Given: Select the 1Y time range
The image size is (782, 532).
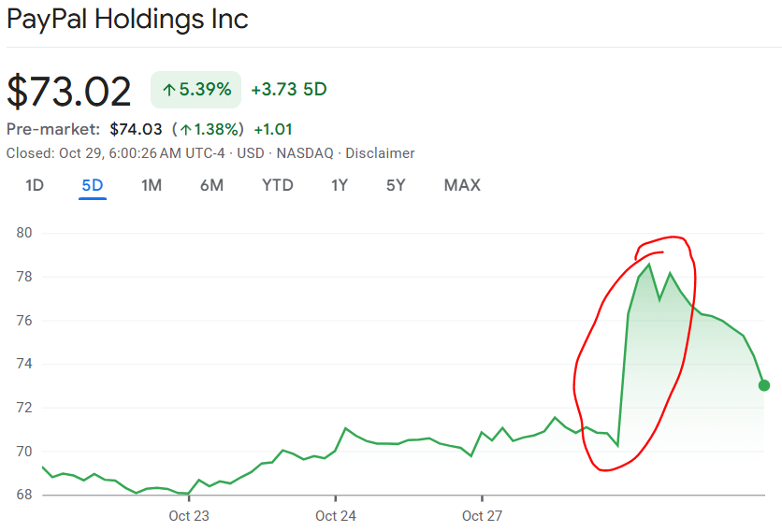Looking at the screenshot, I should [340, 185].
